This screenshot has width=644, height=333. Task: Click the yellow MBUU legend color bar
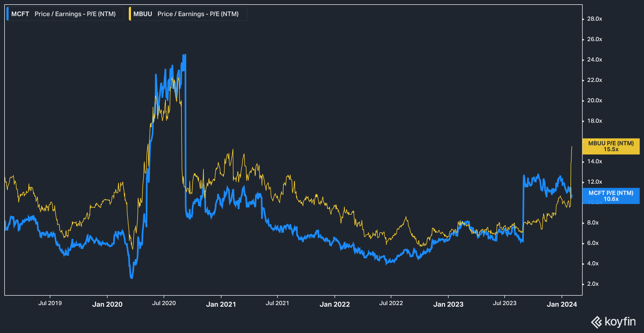(130, 14)
